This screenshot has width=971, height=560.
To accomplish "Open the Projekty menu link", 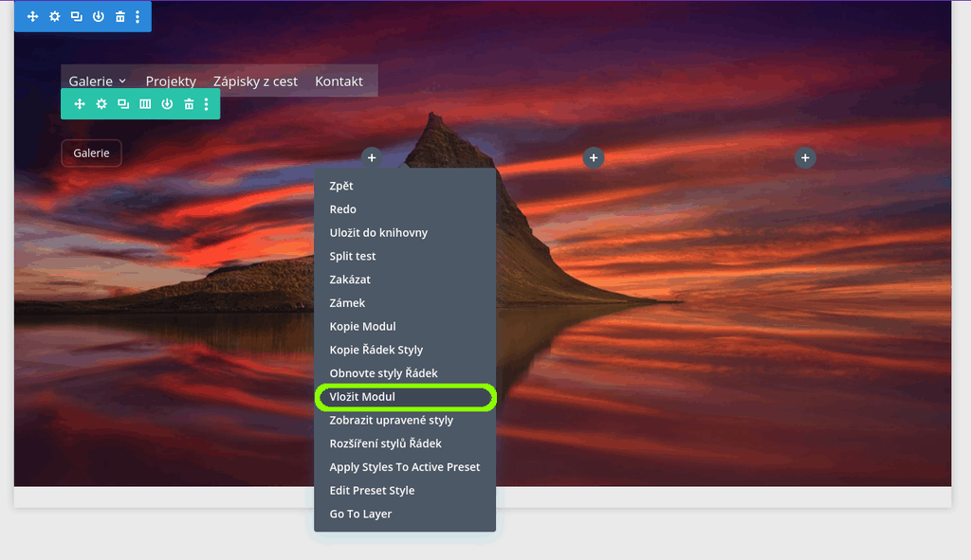I will [171, 81].
